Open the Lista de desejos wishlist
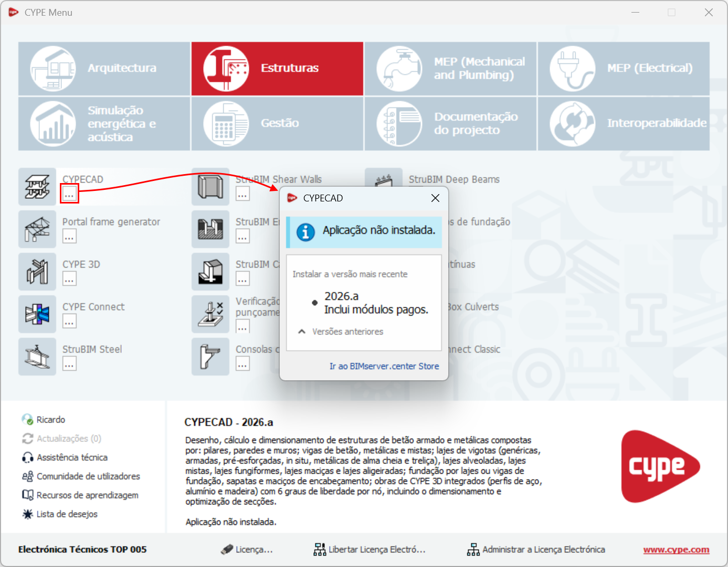Viewport: 728px width, 567px height. [x=67, y=514]
